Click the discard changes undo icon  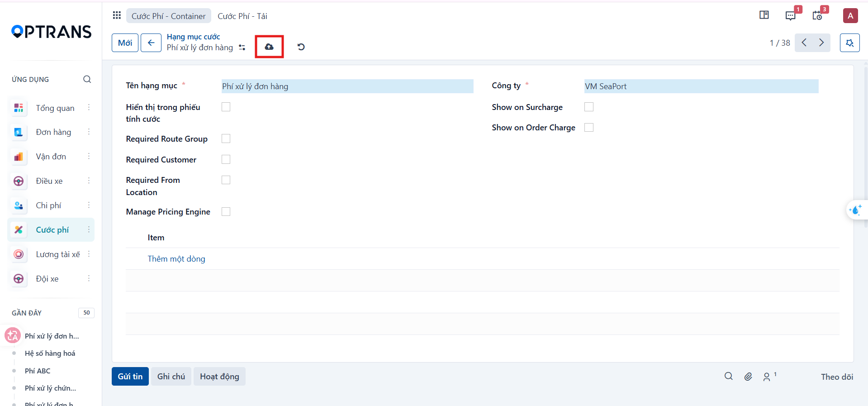point(301,47)
